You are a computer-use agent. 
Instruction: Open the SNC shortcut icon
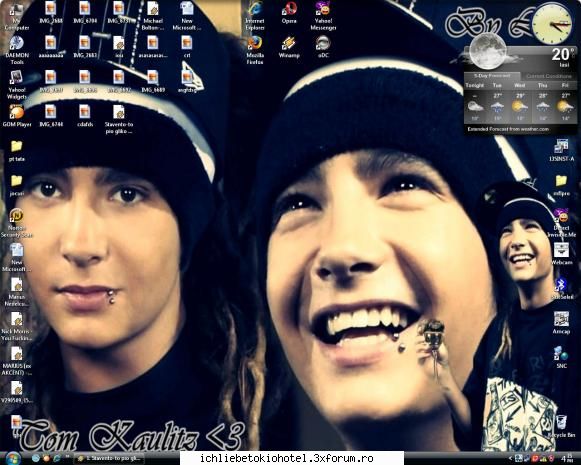pyautogui.click(x=562, y=357)
